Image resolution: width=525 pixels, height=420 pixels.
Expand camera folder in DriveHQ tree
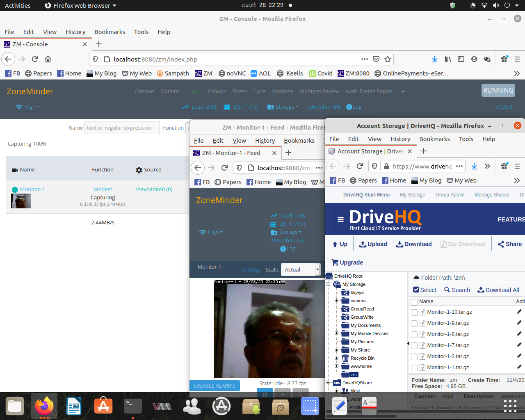pos(336,300)
